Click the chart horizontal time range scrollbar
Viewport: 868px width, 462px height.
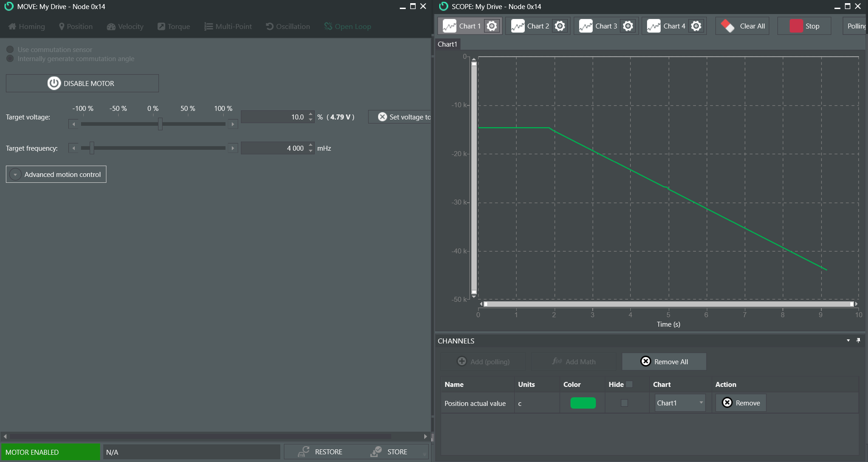coord(668,304)
